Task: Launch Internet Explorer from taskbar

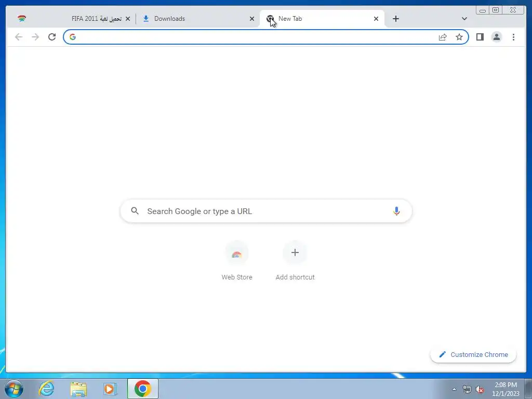Action: pos(46,389)
